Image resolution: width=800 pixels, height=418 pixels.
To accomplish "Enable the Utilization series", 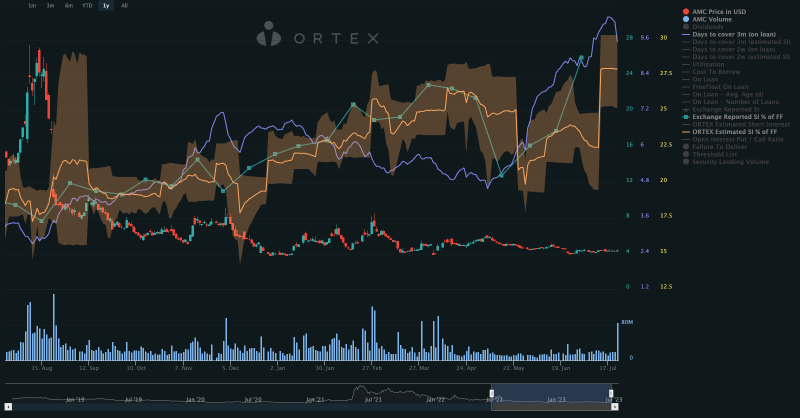I will pyautogui.click(x=703, y=64).
